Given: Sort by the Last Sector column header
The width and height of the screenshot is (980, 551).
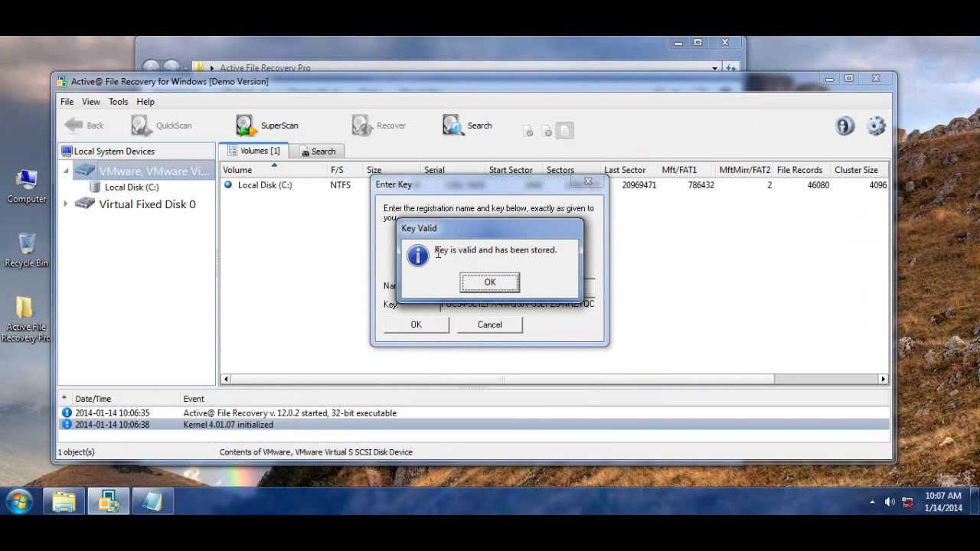Looking at the screenshot, I should pyautogui.click(x=625, y=170).
